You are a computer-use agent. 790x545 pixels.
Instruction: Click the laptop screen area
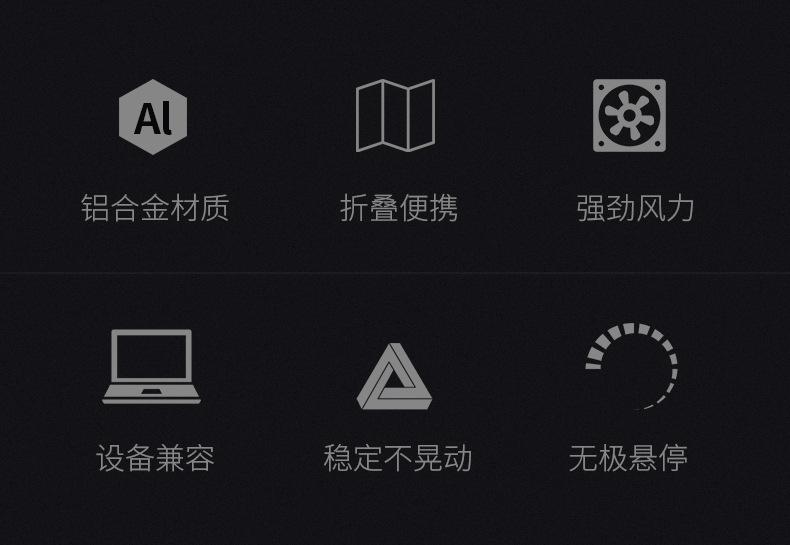[152, 357]
